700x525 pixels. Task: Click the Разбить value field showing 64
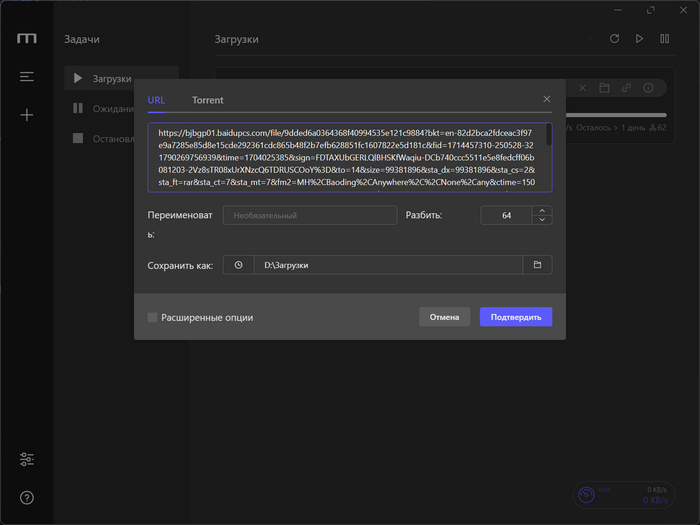coord(506,215)
